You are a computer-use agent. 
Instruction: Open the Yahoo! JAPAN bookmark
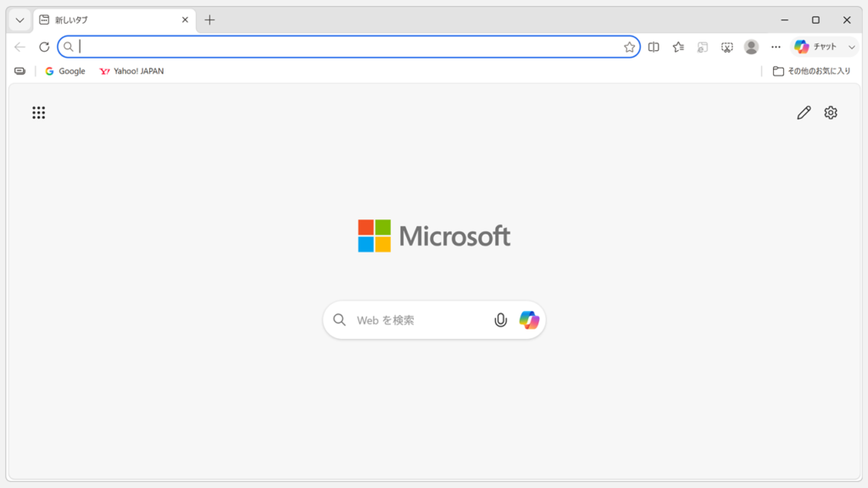coord(131,71)
